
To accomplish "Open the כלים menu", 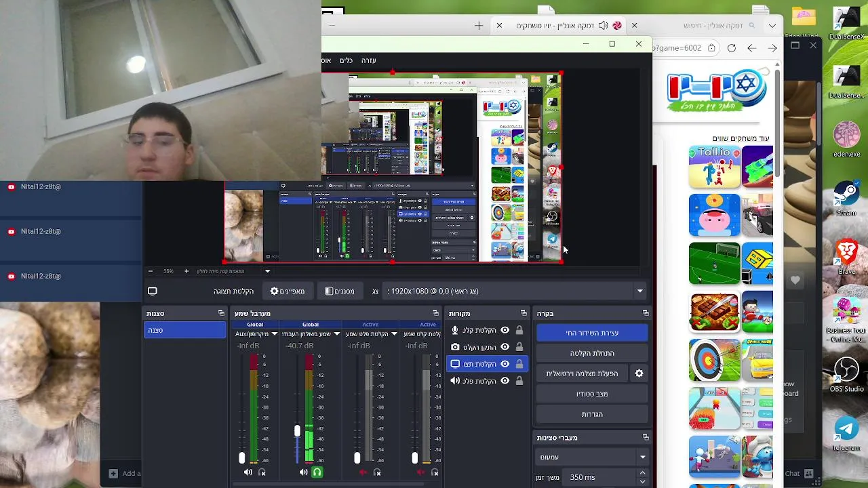I will (346, 61).
